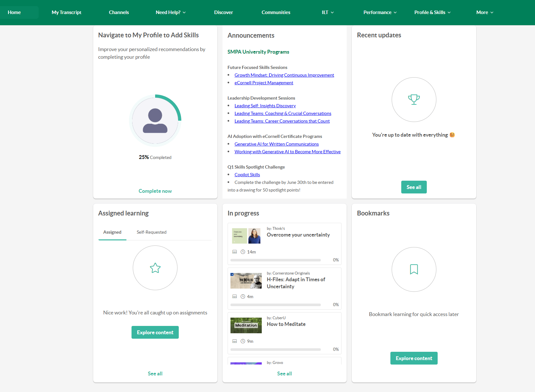Click the bookmark icon in Bookmarks card
Image resolution: width=535 pixels, height=392 pixels.
[414, 269]
